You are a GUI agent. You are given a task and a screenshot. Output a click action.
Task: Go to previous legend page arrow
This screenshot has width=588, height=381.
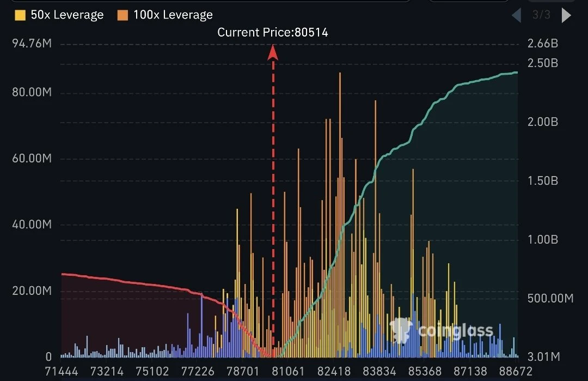click(x=516, y=15)
